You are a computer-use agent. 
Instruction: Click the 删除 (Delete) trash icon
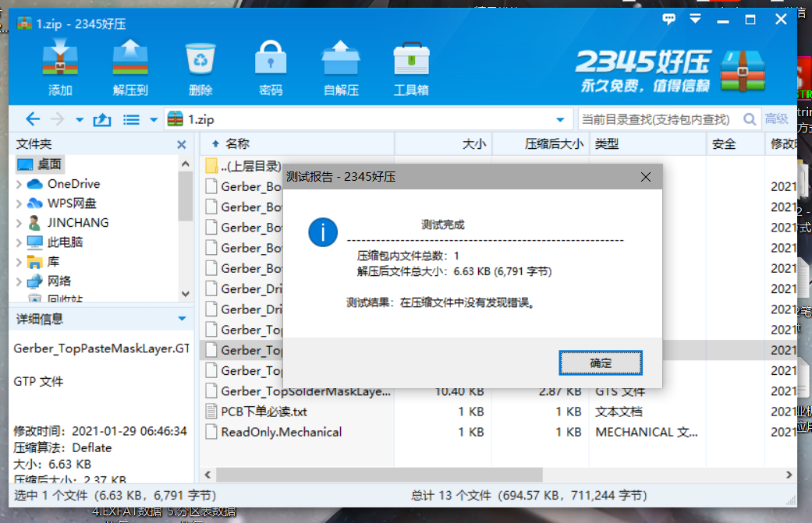tap(200, 67)
